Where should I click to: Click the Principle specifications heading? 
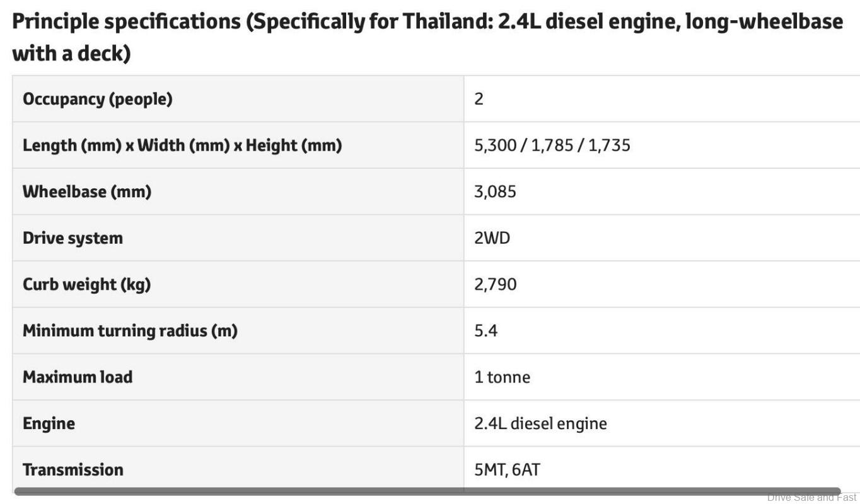[427, 38]
